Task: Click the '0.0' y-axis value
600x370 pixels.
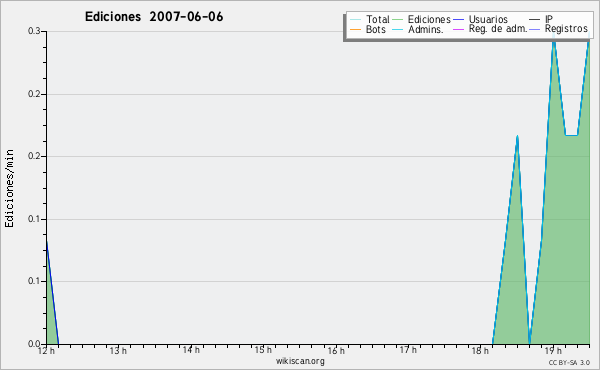Action: [34, 344]
